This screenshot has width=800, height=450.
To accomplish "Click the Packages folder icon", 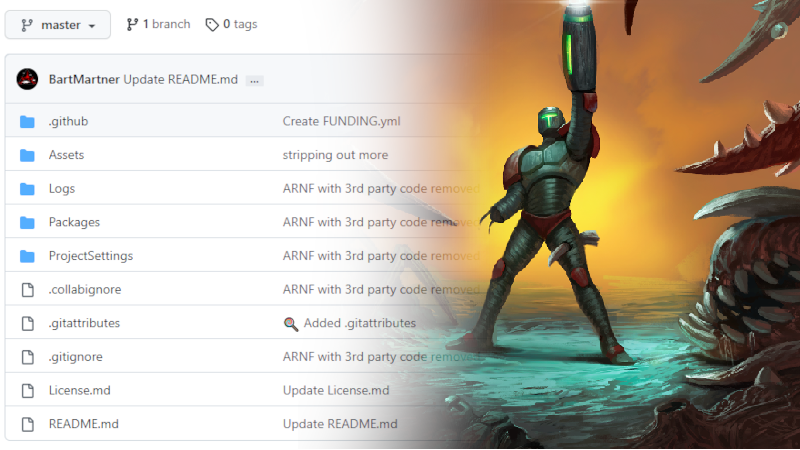I will coord(27,222).
